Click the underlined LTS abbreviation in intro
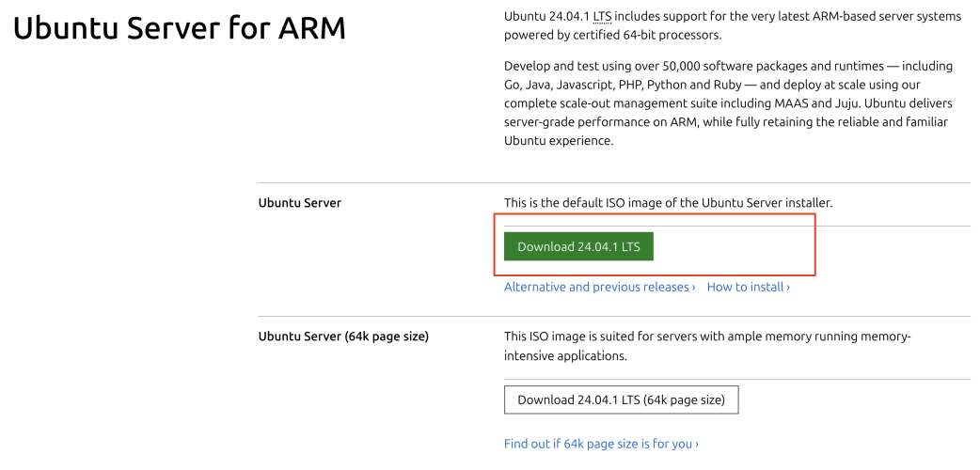 [602, 17]
